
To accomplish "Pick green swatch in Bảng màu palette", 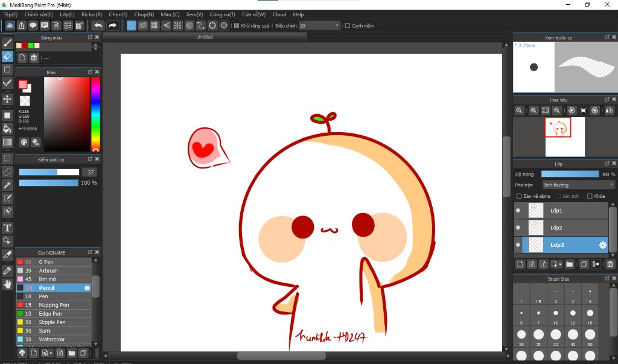I will pos(31,46).
